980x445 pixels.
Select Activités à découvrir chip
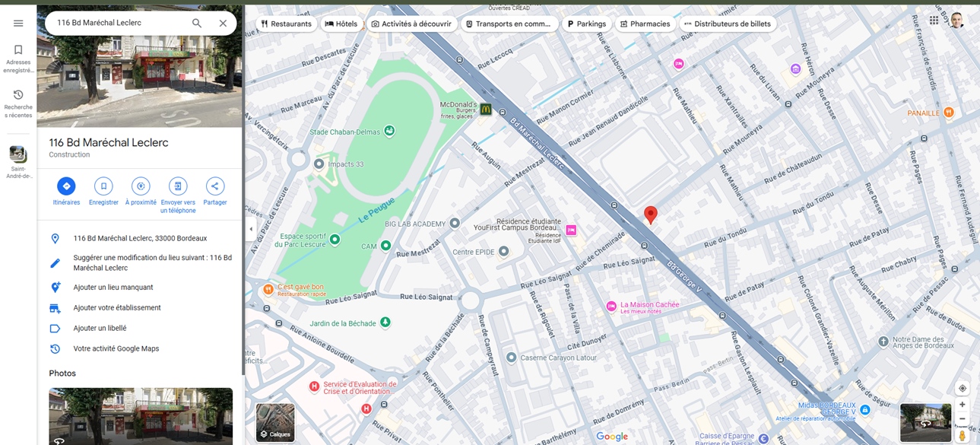pos(411,24)
